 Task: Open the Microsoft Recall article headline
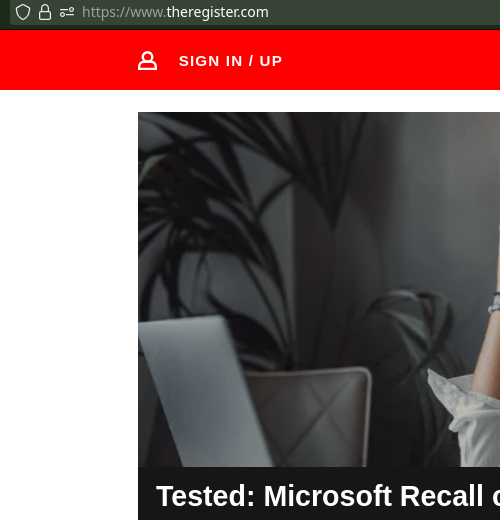click(x=328, y=496)
